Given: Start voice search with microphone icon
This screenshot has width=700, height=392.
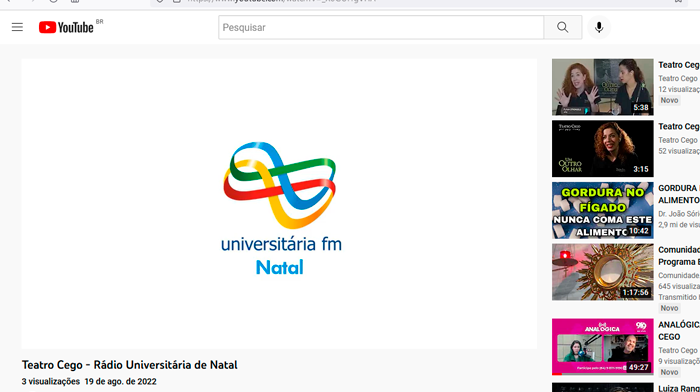Looking at the screenshot, I should [x=599, y=27].
